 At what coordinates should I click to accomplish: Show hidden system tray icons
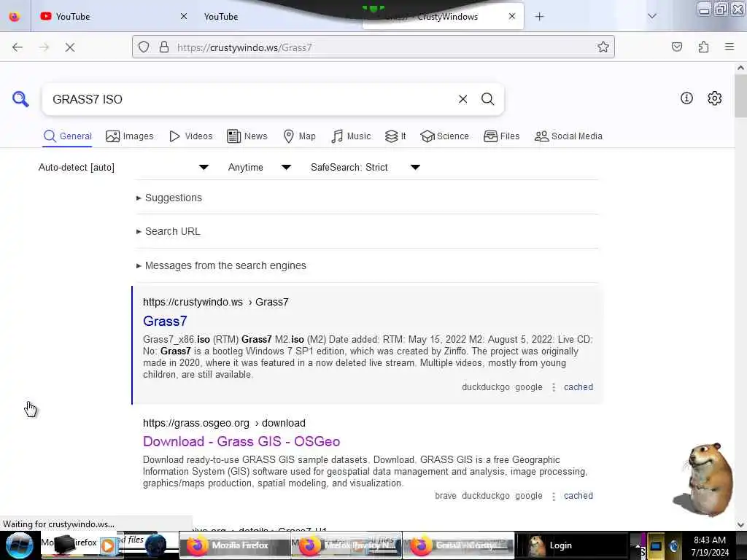pyautogui.click(x=638, y=545)
